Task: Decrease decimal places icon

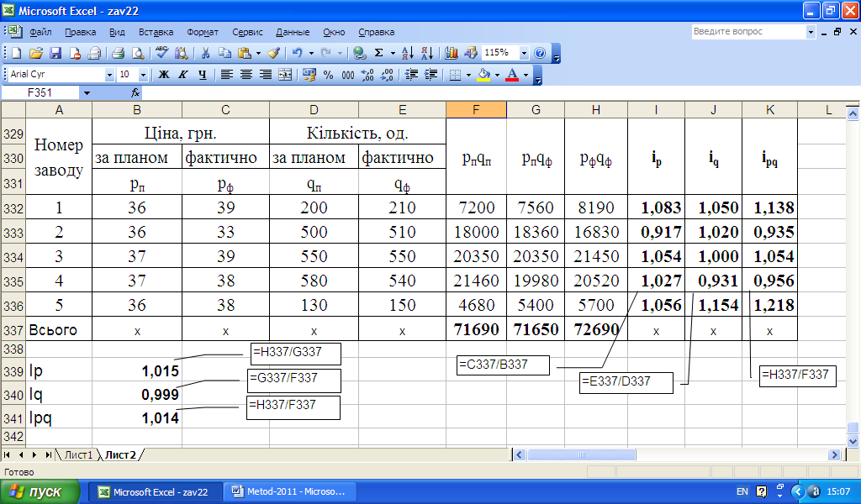Action: (x=387, y=75)
